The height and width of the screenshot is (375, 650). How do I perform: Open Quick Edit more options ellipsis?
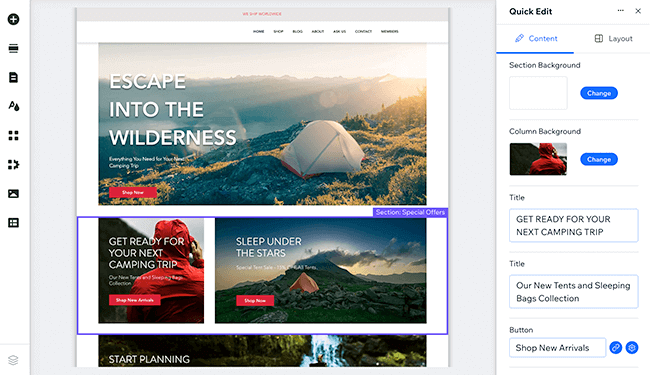pos(621,11)
